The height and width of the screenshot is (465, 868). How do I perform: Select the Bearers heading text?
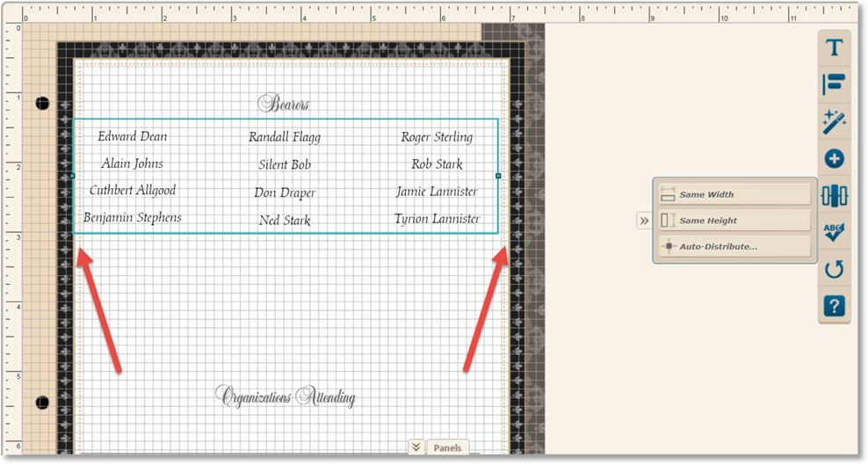[283, 105]
